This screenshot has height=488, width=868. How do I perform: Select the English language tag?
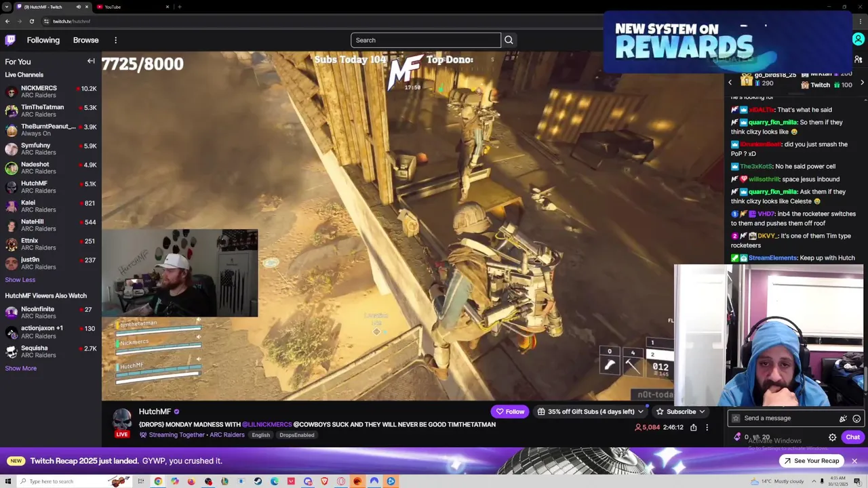[x=261, y=435]
